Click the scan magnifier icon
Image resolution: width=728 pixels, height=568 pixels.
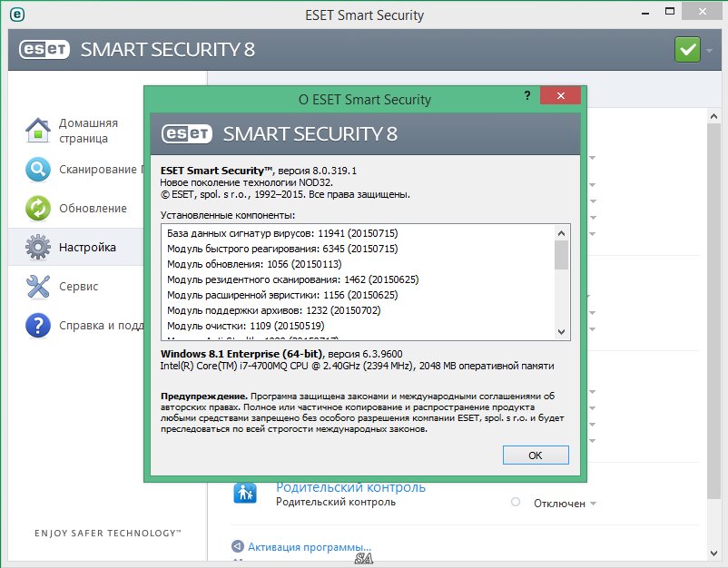38,170
